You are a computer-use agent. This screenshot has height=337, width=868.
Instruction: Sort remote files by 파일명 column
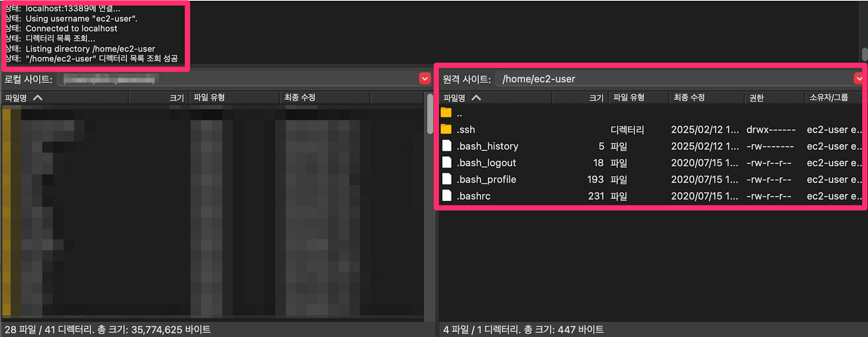coord(495,98)
